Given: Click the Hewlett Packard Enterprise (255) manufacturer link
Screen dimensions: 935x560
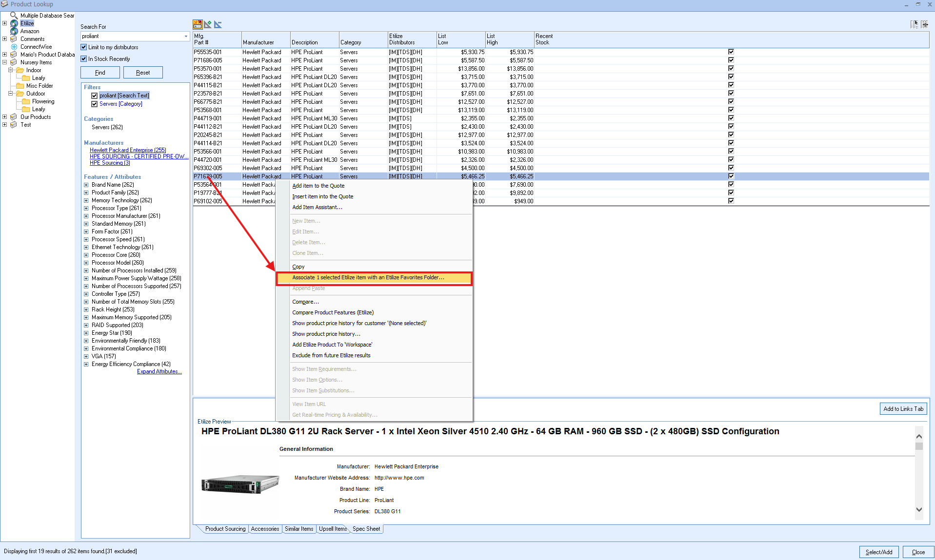Looking at the screenshot, I should point(128,150).
